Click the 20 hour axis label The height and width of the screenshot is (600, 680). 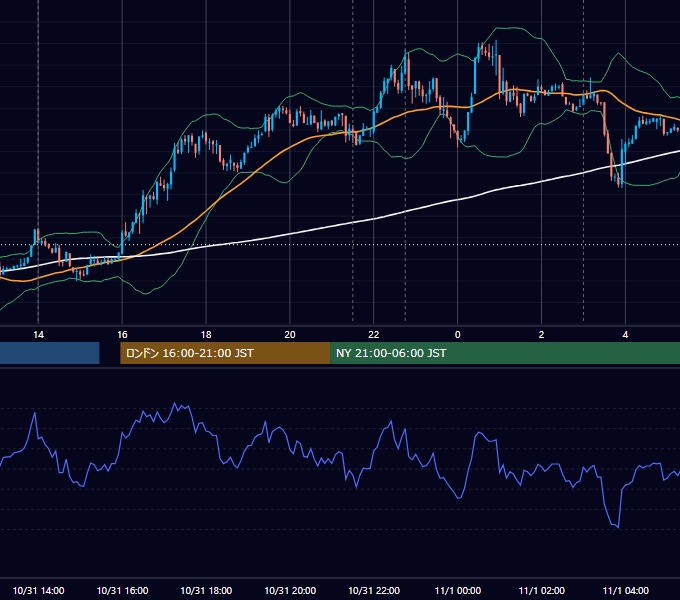tap(290, 335)
